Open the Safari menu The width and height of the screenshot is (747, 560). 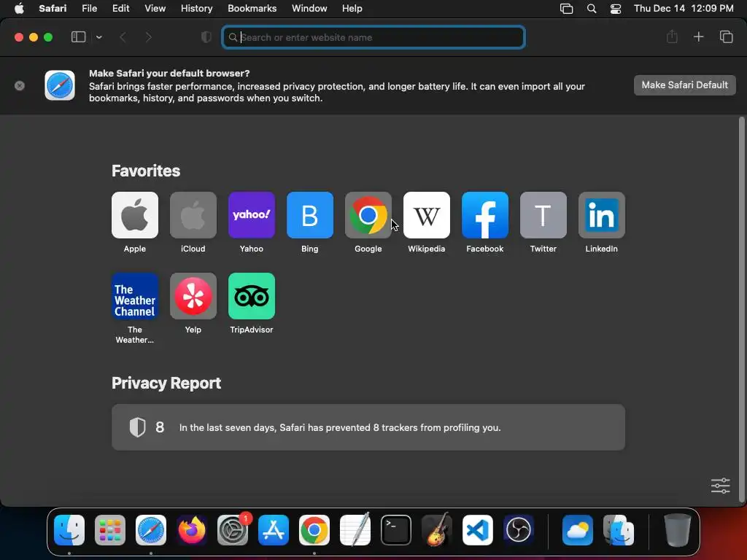(53, 9)
